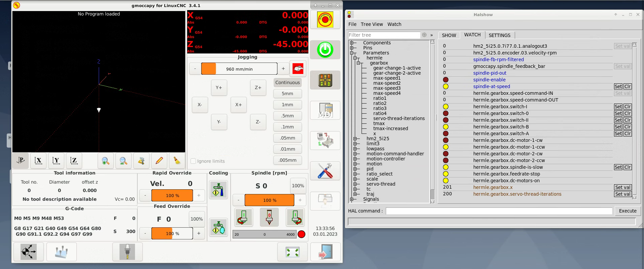644x269 pixels.
Task: Toggle mist coolant icon
Action: click(218, 227)
